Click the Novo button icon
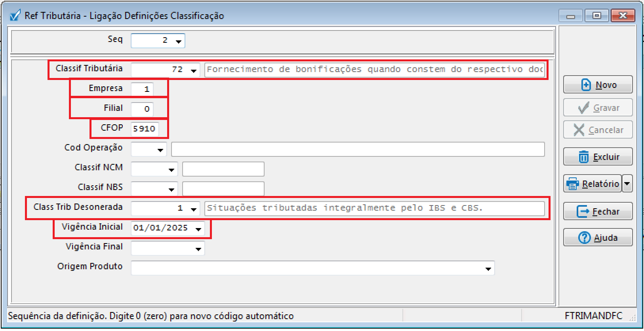This screenshot has height=331, width=644. (586, 85)
